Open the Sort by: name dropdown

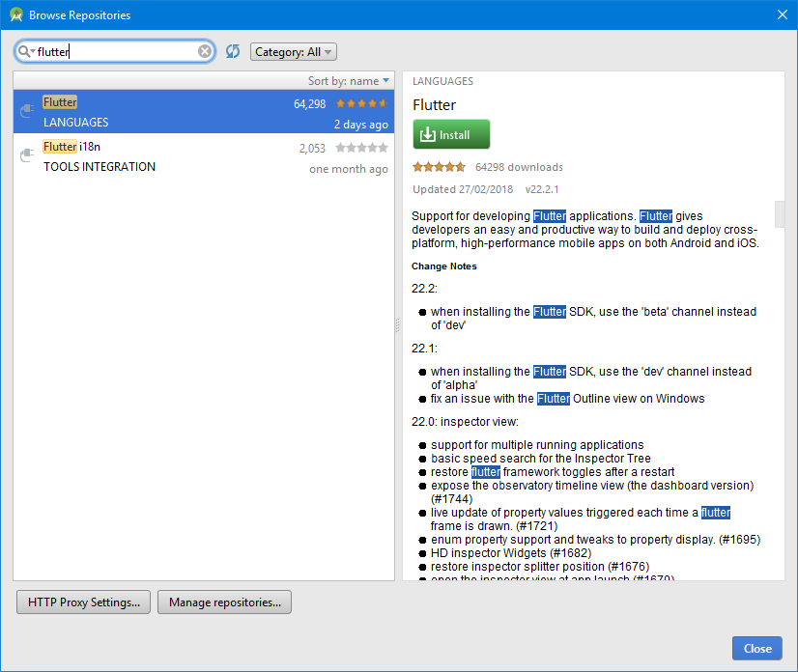tap(348, 81)
